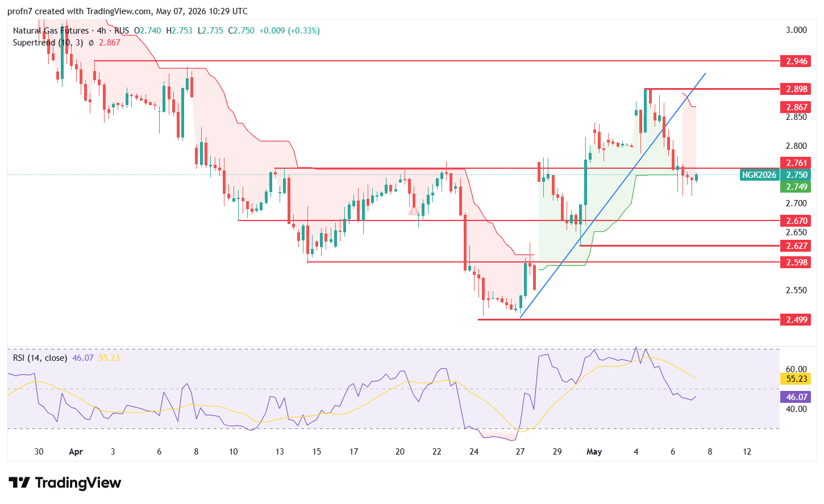Click the change value +0.009 (+0.33%)

[x=290, y=31]
